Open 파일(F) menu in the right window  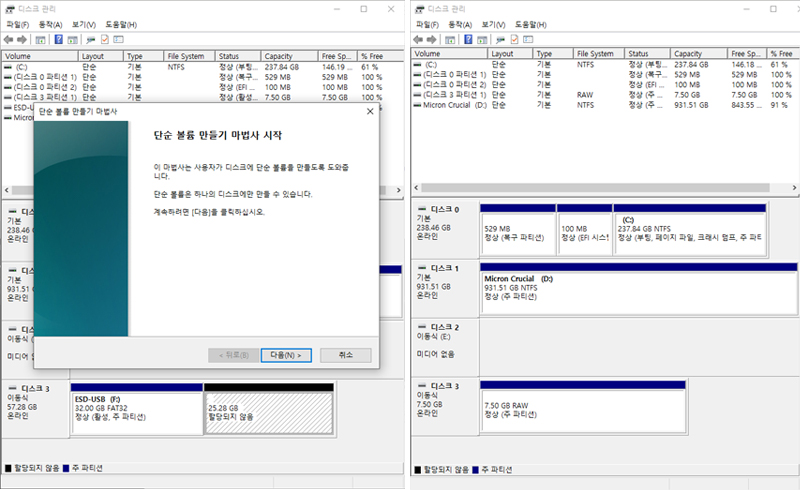(x=426, y=24)
